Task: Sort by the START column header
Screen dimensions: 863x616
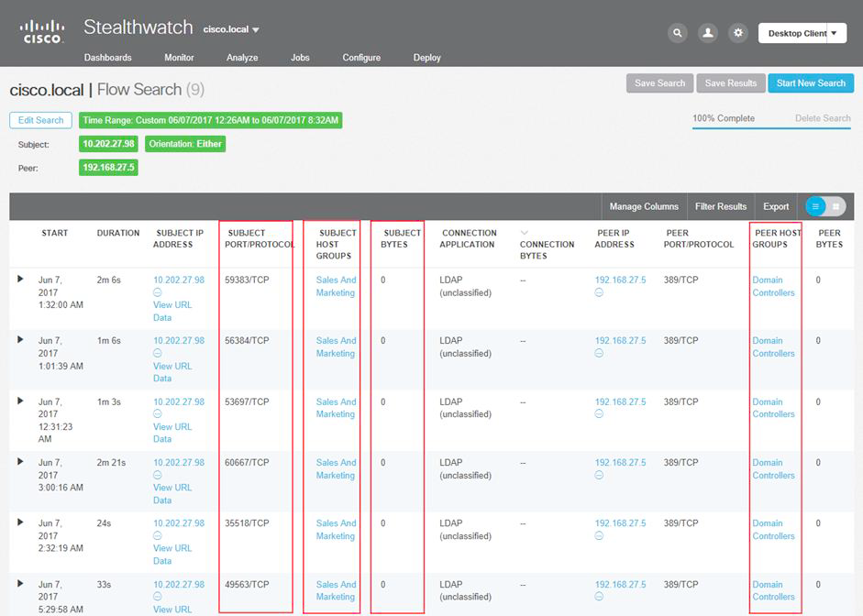Action: [54, 233]
